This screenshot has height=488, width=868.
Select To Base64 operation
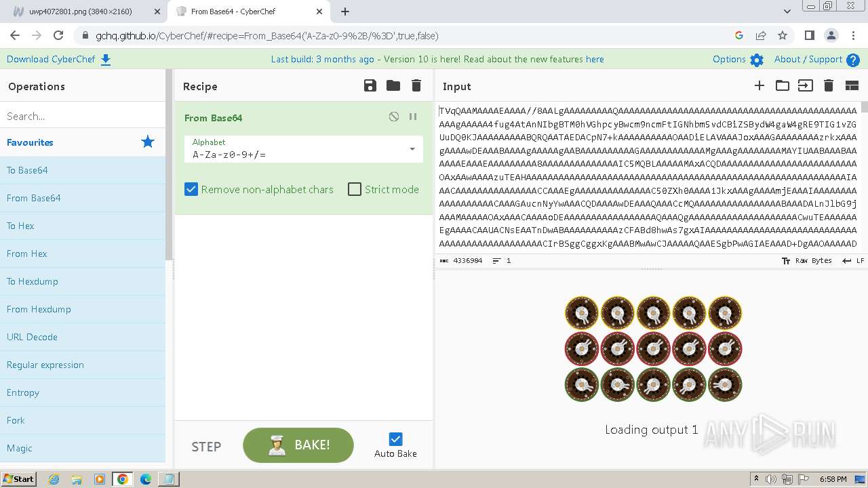coord(83,170)
